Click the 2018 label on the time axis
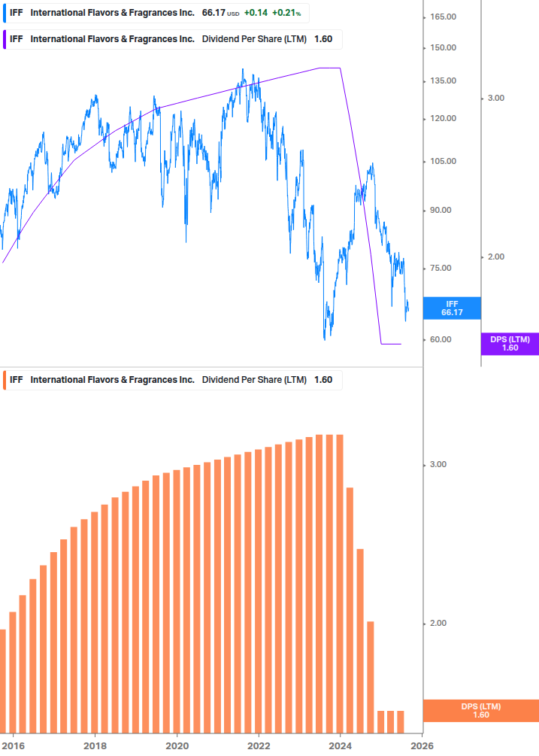 tap(95, 746)
